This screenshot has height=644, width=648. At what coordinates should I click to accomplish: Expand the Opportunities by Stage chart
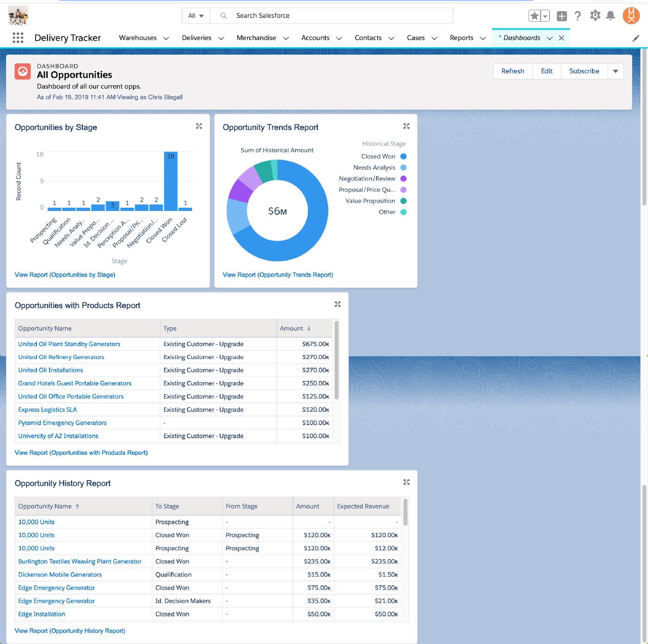click(199, 126)
